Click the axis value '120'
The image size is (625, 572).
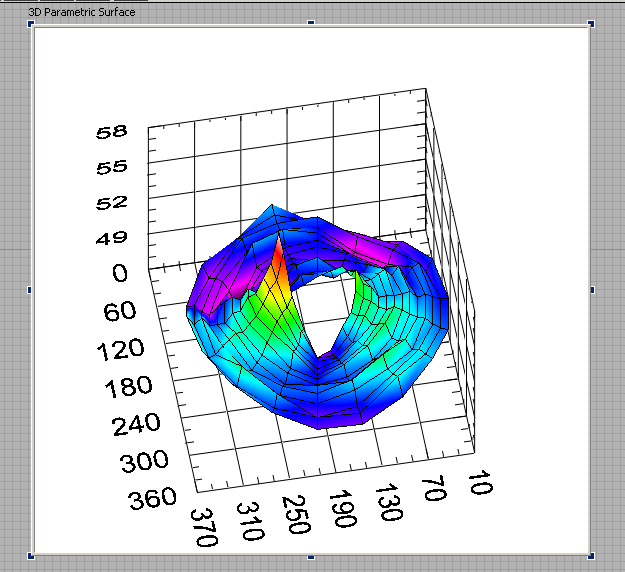[120, 349]
